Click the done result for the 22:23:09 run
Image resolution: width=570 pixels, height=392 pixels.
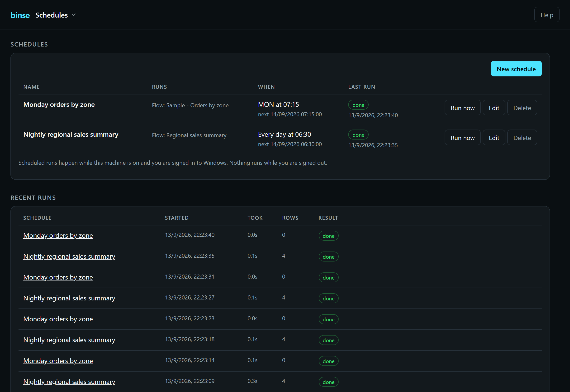[328, 382]
